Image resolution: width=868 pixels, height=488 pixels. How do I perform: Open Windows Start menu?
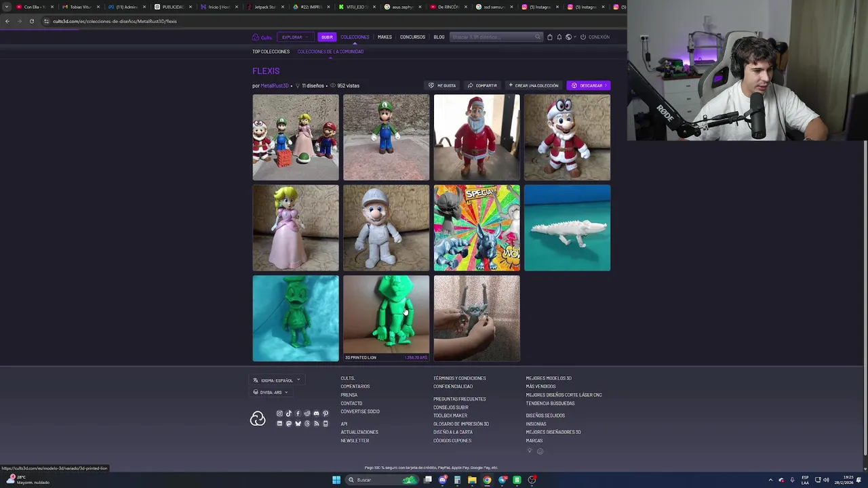pyautogui.click(x=336, y=480)
